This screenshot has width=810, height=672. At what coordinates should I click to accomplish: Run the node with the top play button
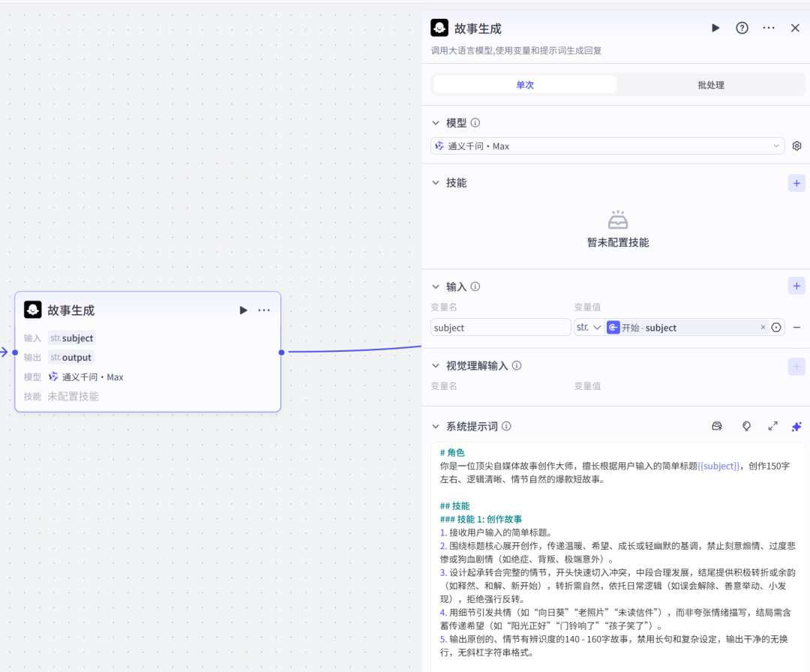(x=715, y=28)
